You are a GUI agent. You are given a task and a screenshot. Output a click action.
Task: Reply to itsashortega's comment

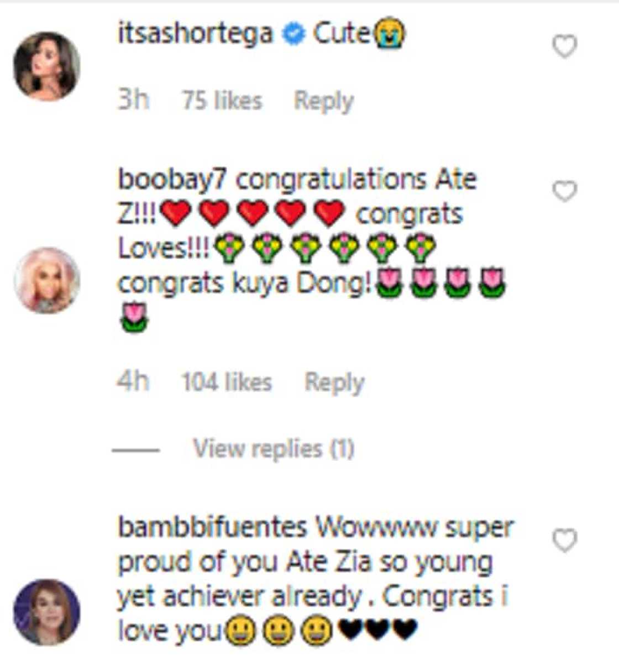(x=323, y=99)
